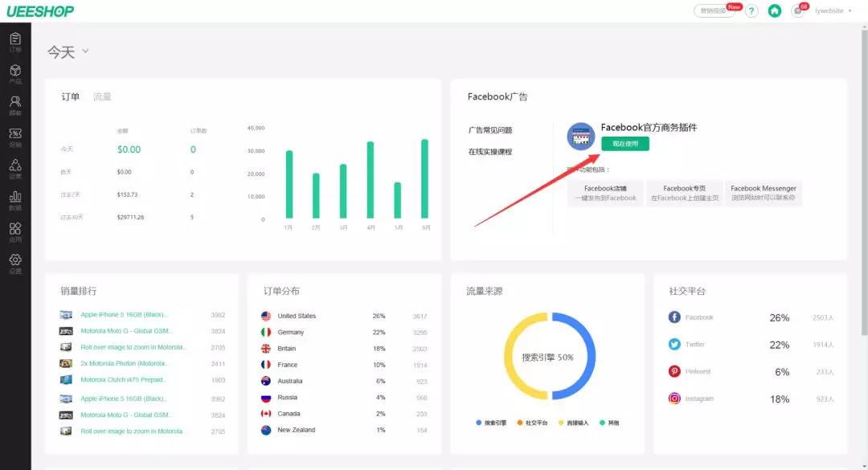Click the $153.73 amount value

pyautogui.click(x=127, y=195)
